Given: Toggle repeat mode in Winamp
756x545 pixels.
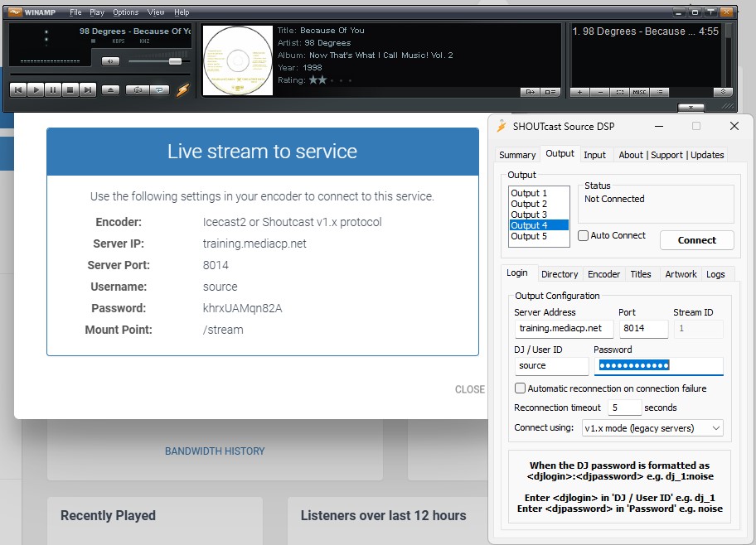Looking at the screenshot, I should pos(160,90).
